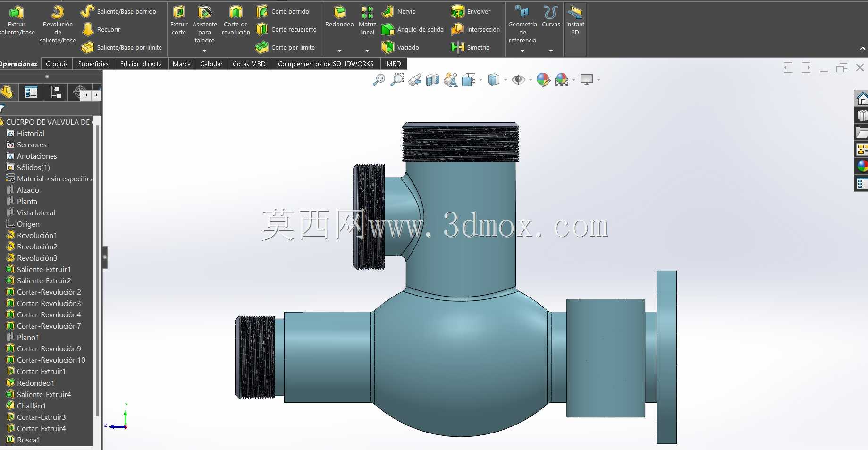This screenshot has width=868, height=450.
Task: Click Corte barrido tool
Action: coord(282,11)
